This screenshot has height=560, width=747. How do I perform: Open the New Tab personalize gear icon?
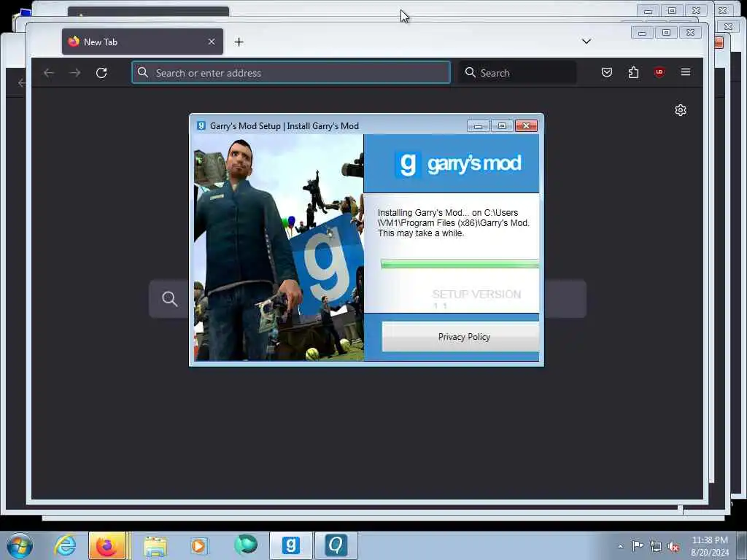pyautogui.click(x=681, y=110)
